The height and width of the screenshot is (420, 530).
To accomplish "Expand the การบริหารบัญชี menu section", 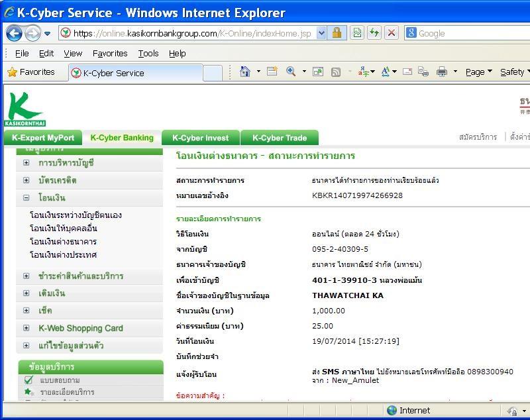I will [x=26, y=163].
